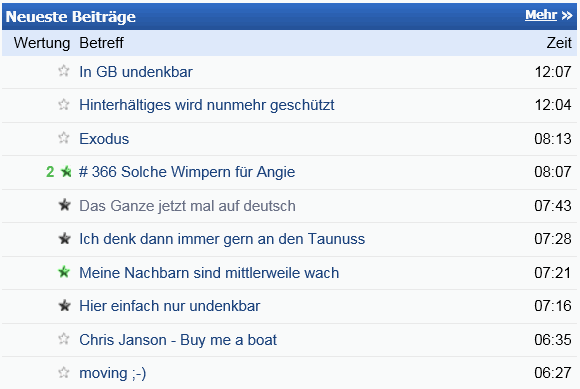Screen dimensions: 580x389
Task: Click the dark star by 'Ich denk dann immer'
Action: (x=64, y=239)
